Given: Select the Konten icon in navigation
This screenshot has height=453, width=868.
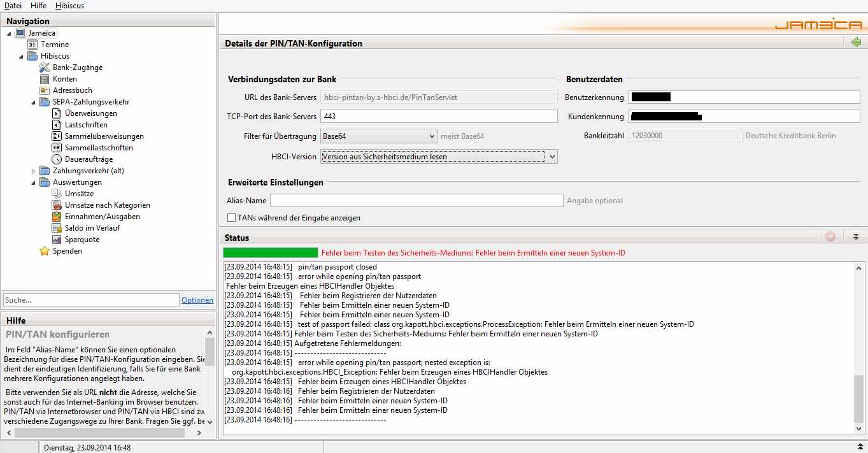Looking at the screenshot, I should (x=45, y=79).
